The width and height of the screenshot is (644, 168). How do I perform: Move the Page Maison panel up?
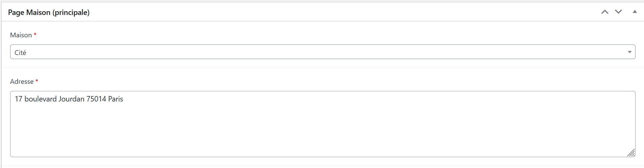[605, 12]
